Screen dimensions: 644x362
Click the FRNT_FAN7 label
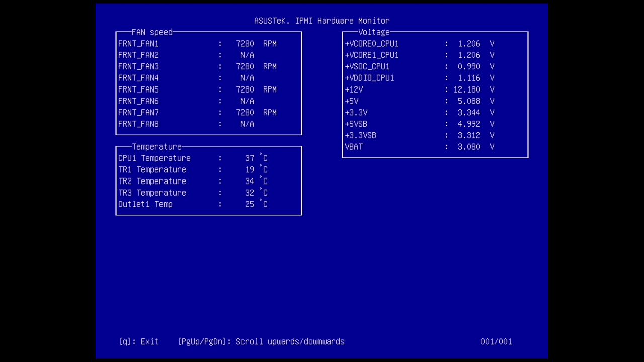coord(138,113)
